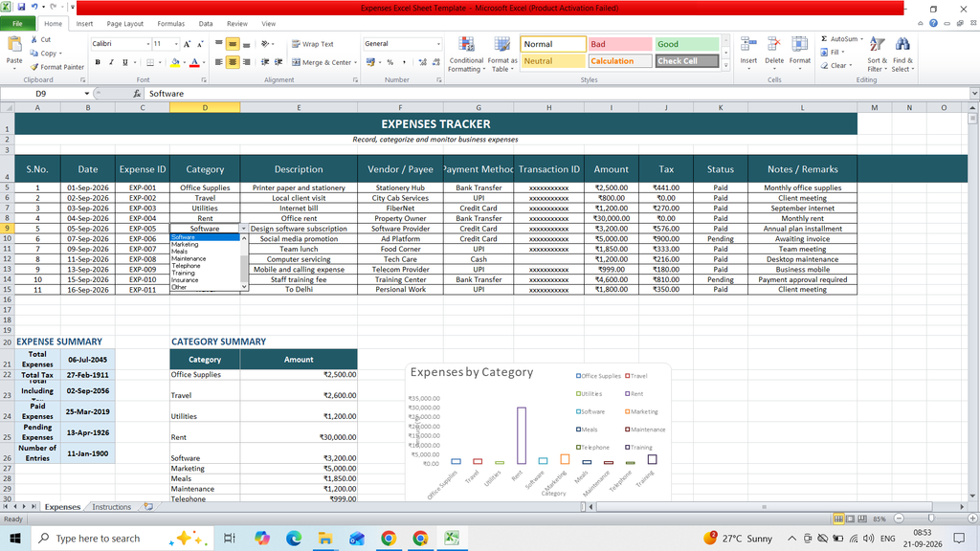Undo the last action in quick access toolbar
Screen dimensions: 980x551
click(x=35, y=8)
